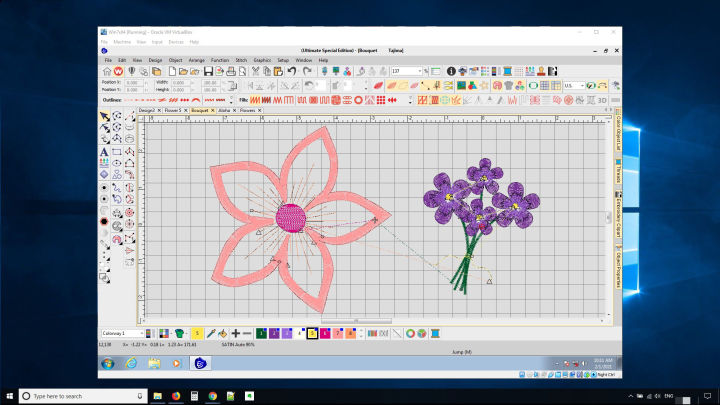Open the Arrange menu
Viewport: 720px width, 405px height.
(x=197, y=60)
